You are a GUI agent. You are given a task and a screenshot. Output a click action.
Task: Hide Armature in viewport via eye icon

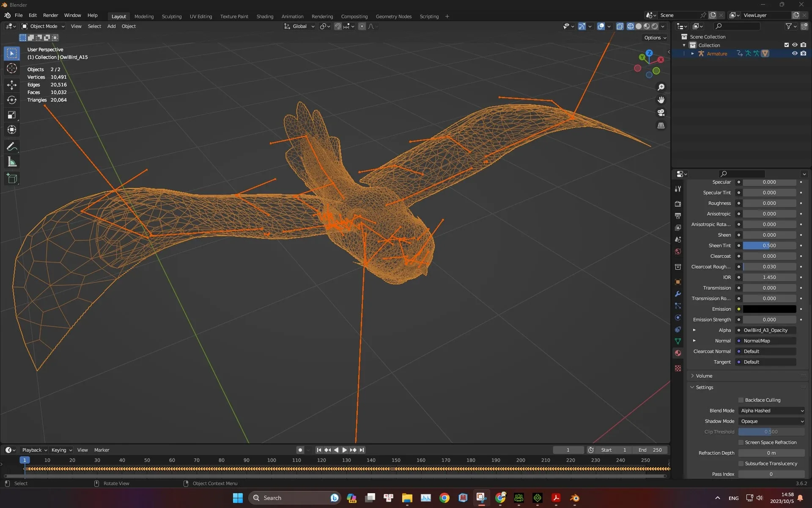795,53
